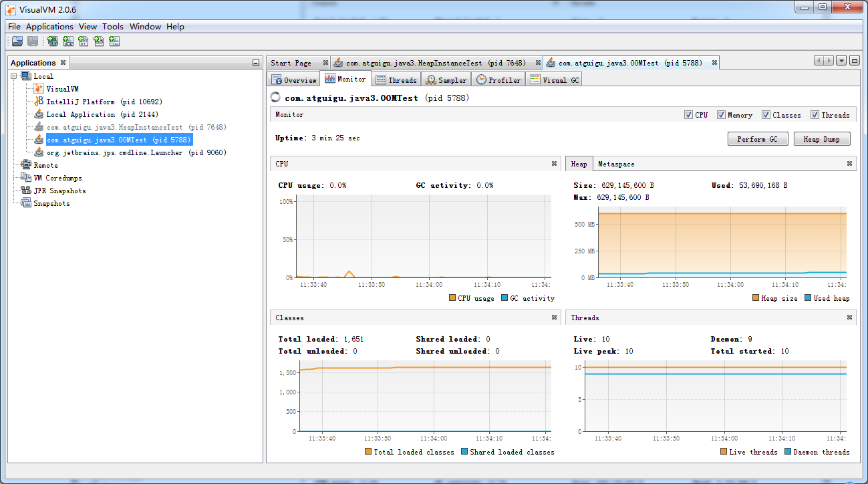Select the Heap chart tab

coord(579,164)
